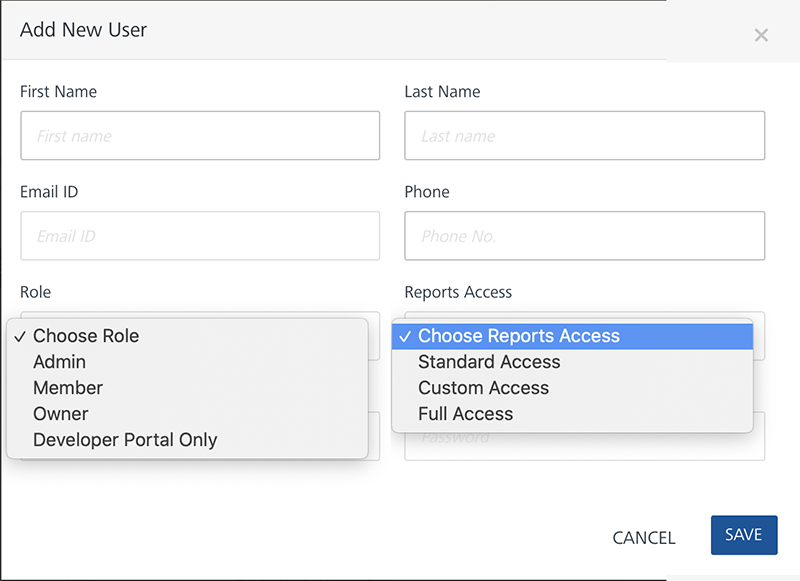
Task: Select Developer Portal Only role
Action: 125,440
